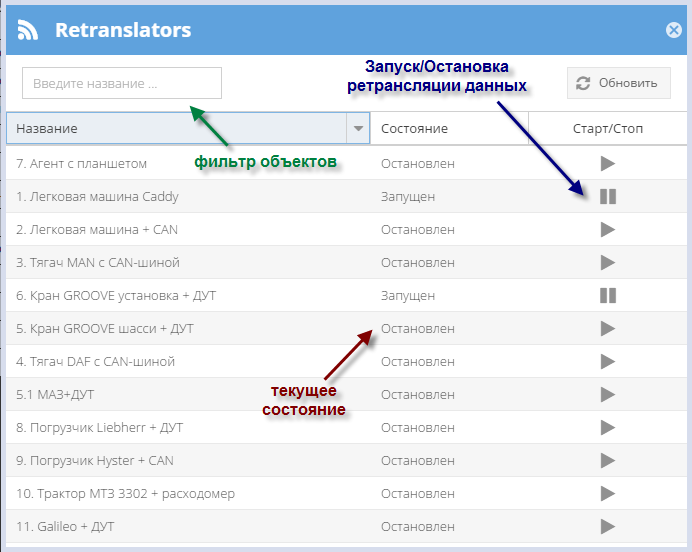The height and width of the screenshot is (552, 692).
Task: Run retranslator 8. Погрузчик Liebherr + ДУТ
Action: pyautogui.click(x=607, y=427)
